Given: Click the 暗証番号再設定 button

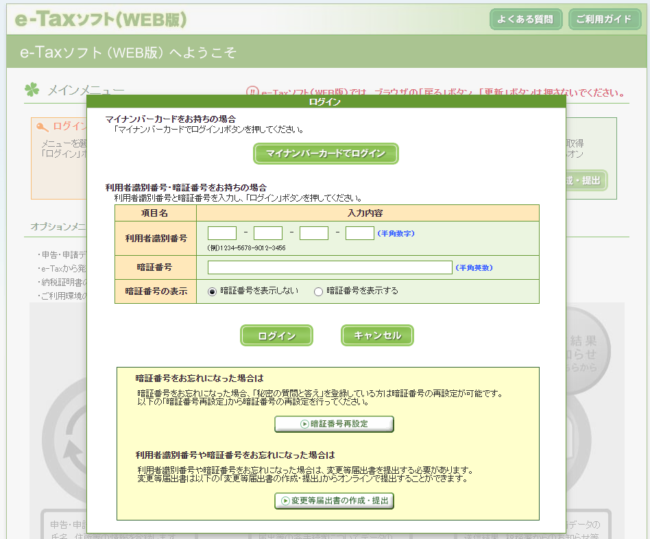Looking at the screenshot, I should click(x=334, y=424).
